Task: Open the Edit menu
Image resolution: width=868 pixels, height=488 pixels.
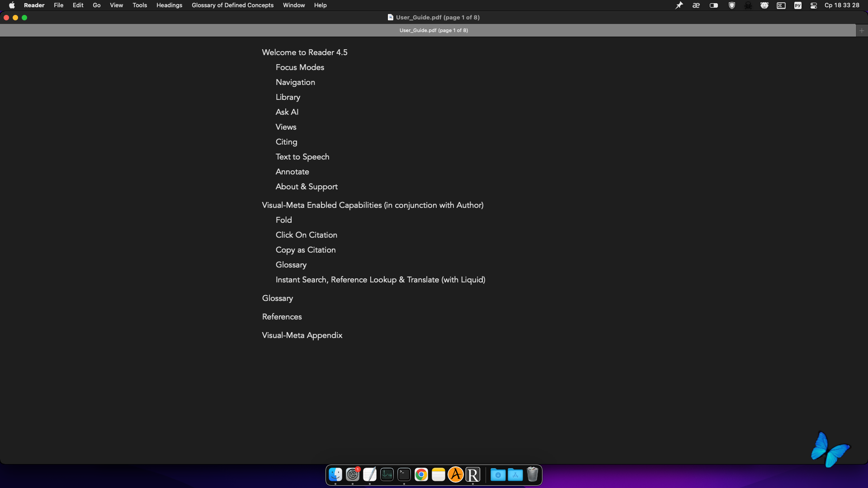Action: pyautogui.click(x=78, y=5)
